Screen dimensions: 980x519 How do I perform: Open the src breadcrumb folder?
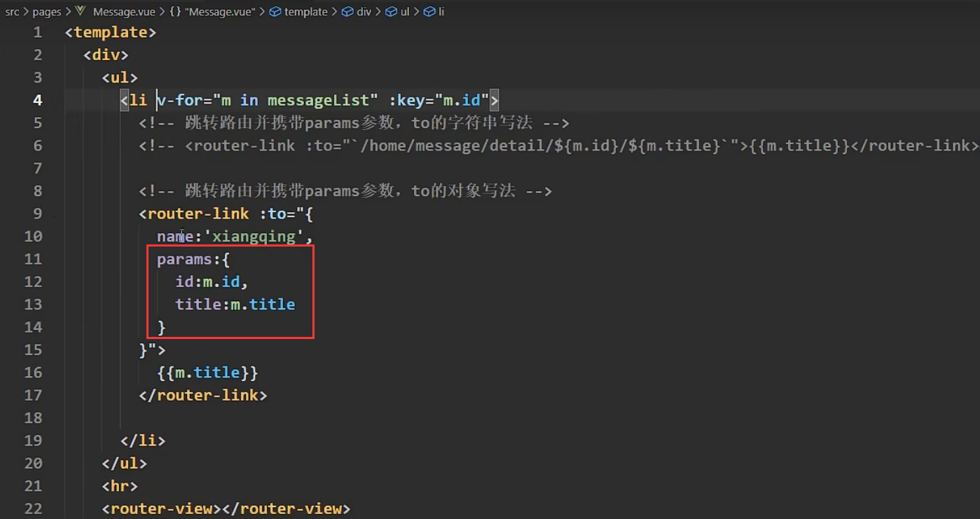(12, 12)
